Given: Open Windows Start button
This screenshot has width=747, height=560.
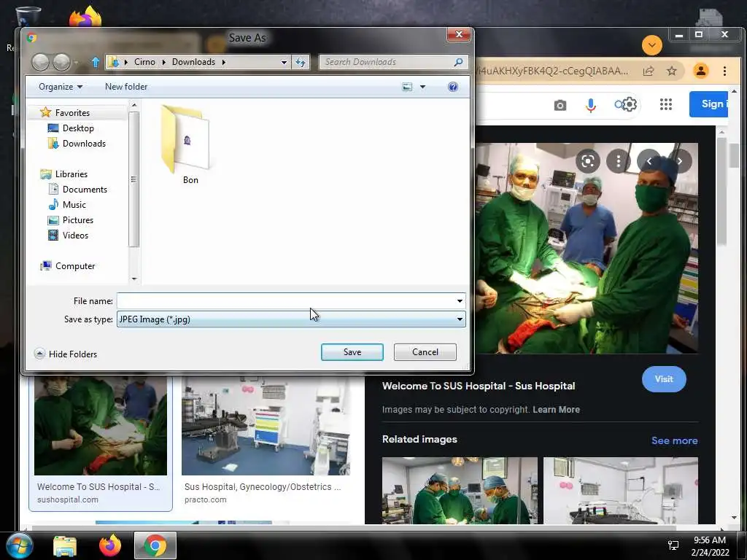Looking at the screenshot, I should click(20, 545).
